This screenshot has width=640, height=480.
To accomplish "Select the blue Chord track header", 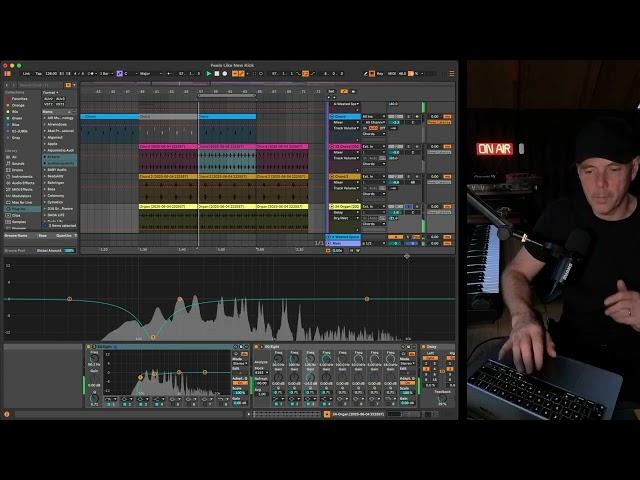I will [x=344, y=116].
